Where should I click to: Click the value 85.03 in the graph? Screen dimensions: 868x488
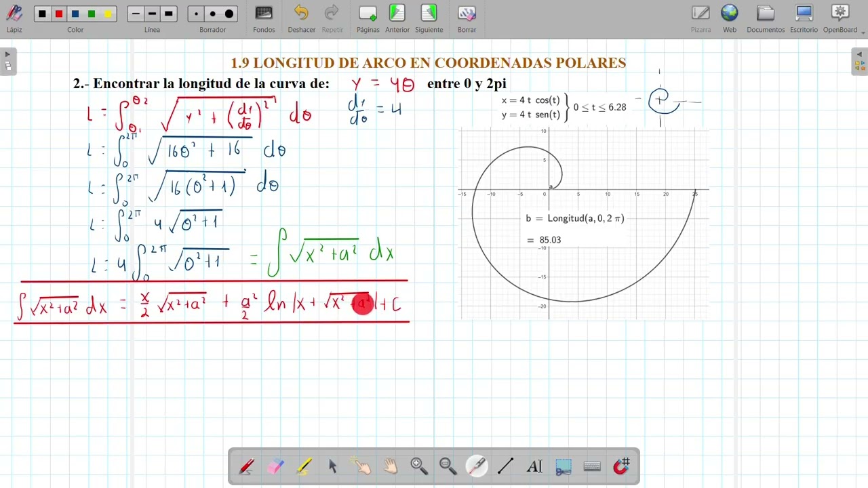pos(550,240)
